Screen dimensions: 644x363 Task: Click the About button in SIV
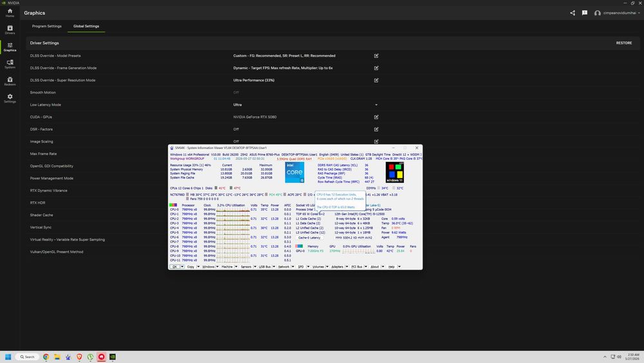[375, 267]
